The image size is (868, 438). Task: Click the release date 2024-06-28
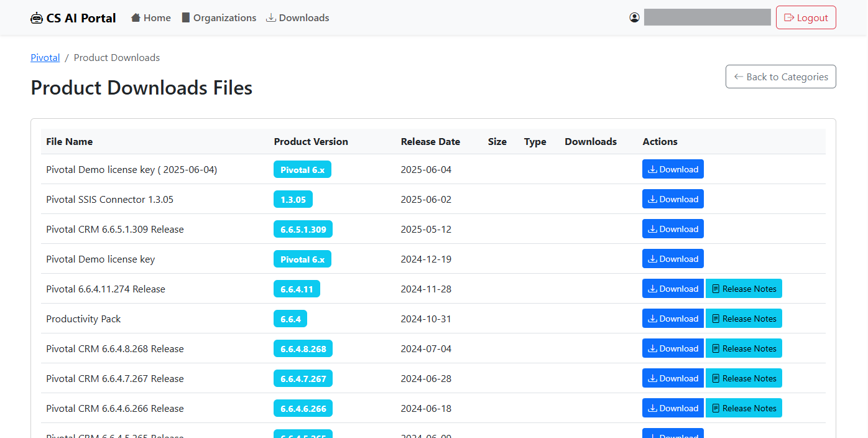426,379
